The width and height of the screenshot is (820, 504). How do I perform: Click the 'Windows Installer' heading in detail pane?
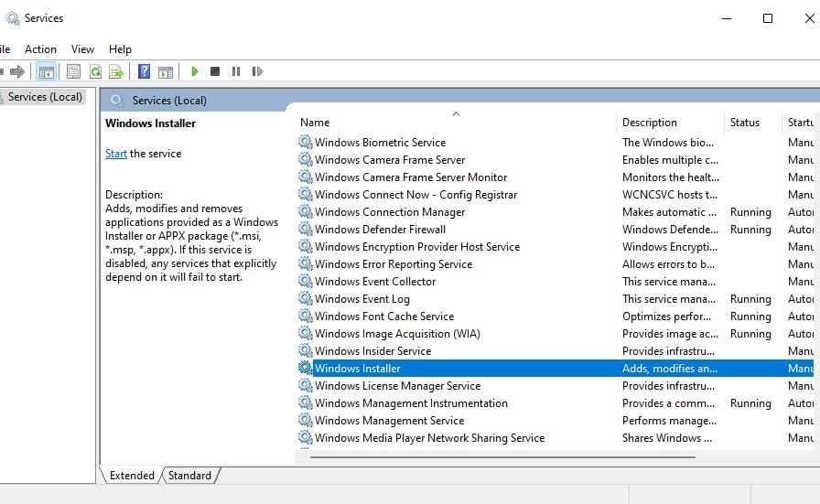point(151,123)
